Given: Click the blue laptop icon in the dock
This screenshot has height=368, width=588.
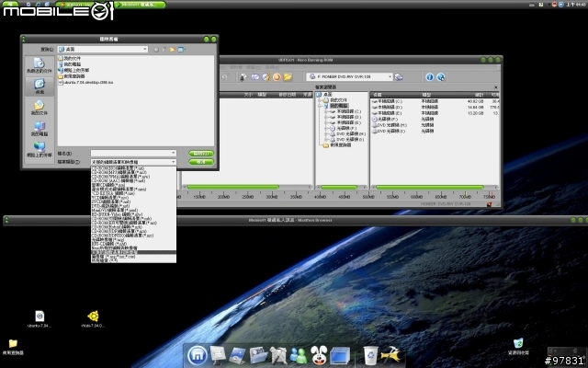Looking at the screenshot, I should coord(237,355).
